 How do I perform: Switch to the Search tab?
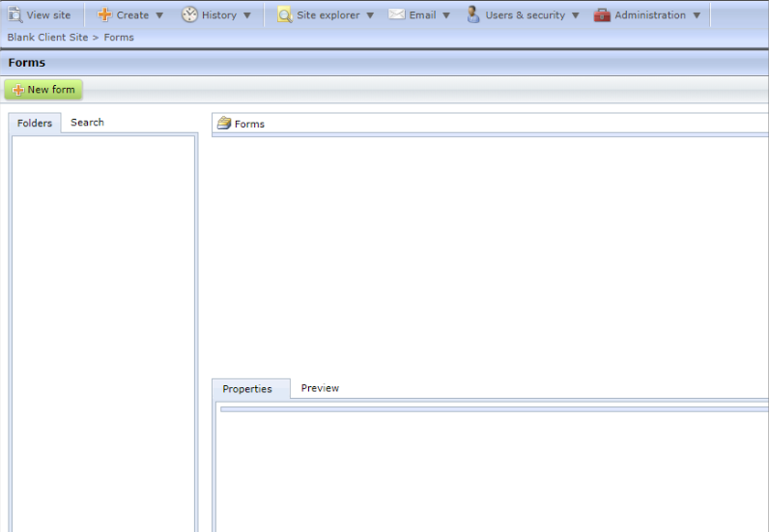[87, 122]
